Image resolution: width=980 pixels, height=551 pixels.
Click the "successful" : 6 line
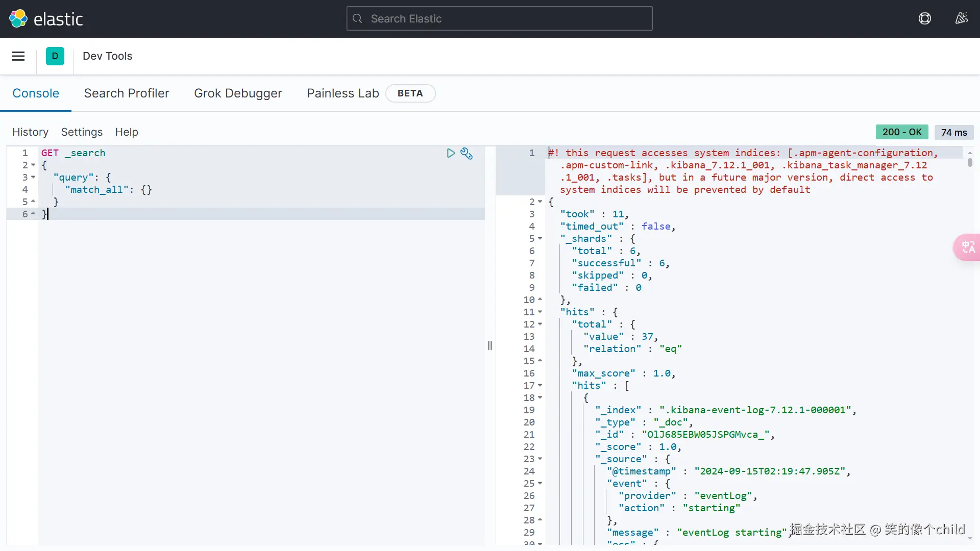point(621,263)
